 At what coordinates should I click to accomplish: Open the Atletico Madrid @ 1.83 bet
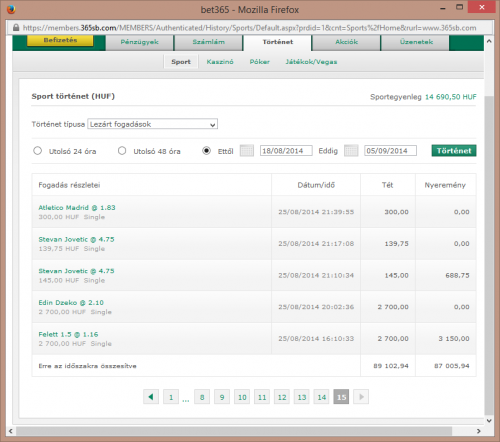point(77,208)
